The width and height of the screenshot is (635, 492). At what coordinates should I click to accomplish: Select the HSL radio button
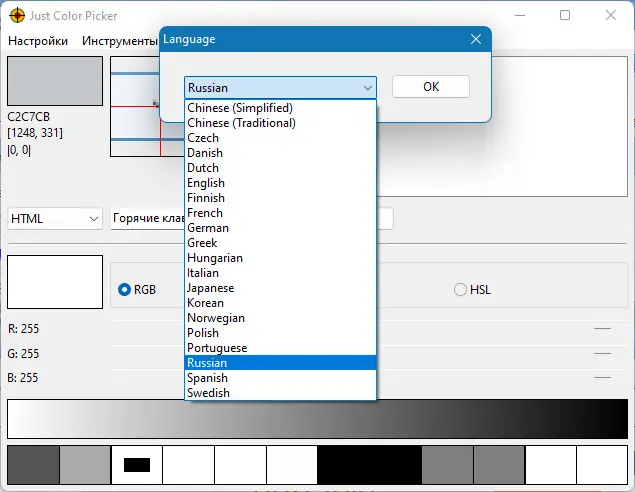[x=460, y=290]
